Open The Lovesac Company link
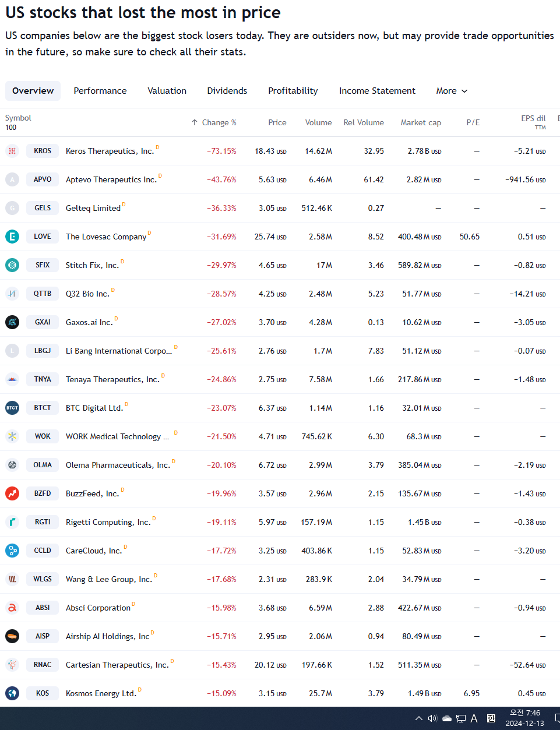Viewport: 560px width, 730px height. (106, 237)
